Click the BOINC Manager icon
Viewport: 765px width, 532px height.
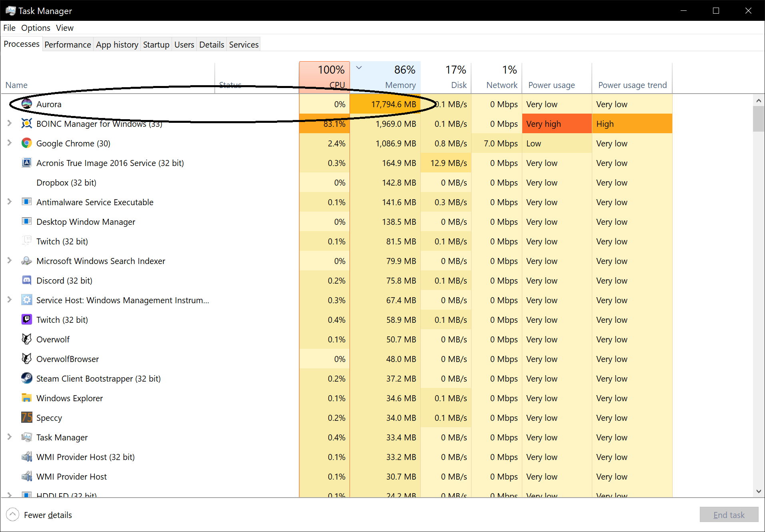pos(27,124)
